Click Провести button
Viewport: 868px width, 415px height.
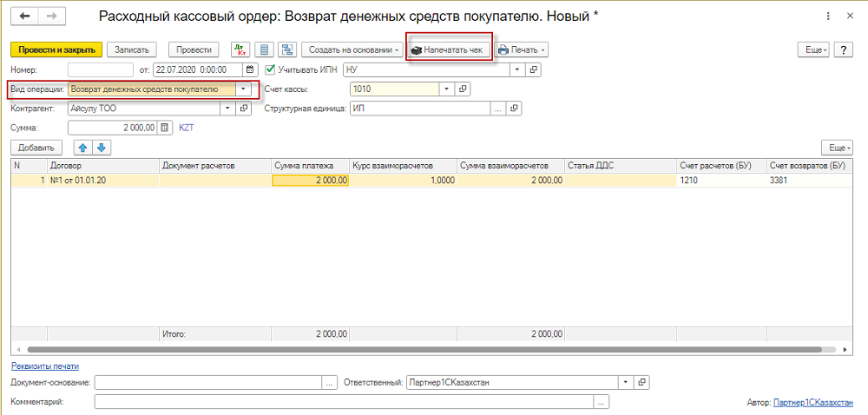[x=194, y=49]
